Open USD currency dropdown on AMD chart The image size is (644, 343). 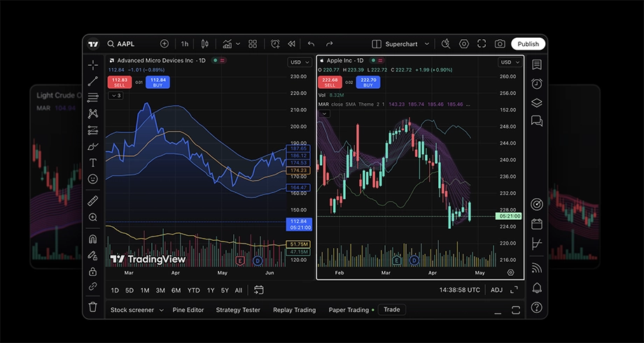(x=300, y=62)
